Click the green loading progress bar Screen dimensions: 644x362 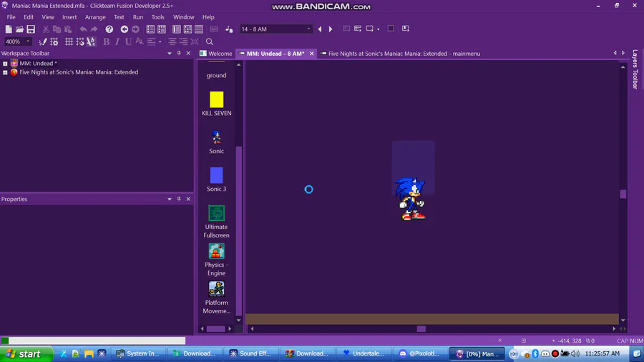coord(5,341)
